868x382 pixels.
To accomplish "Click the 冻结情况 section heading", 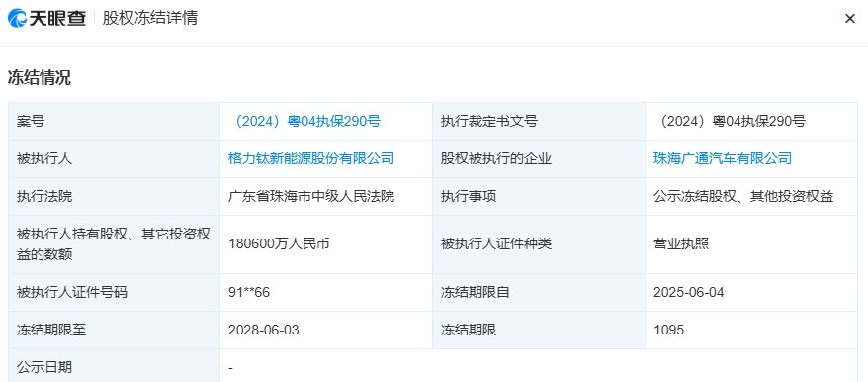I will click(40, 77).
